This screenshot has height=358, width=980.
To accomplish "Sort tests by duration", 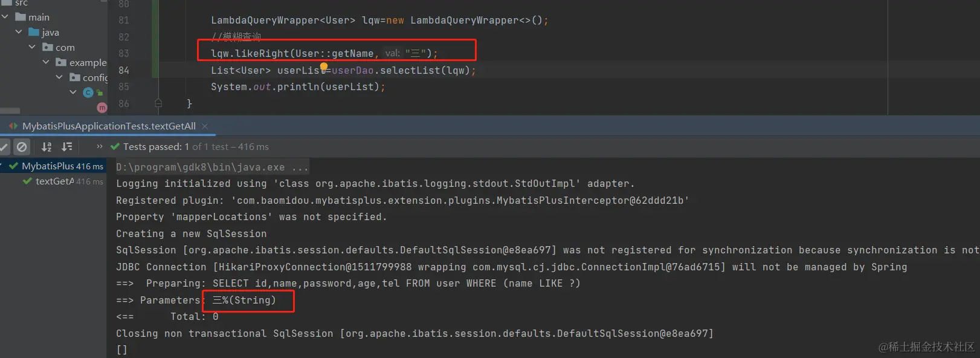I will point(67,147).
